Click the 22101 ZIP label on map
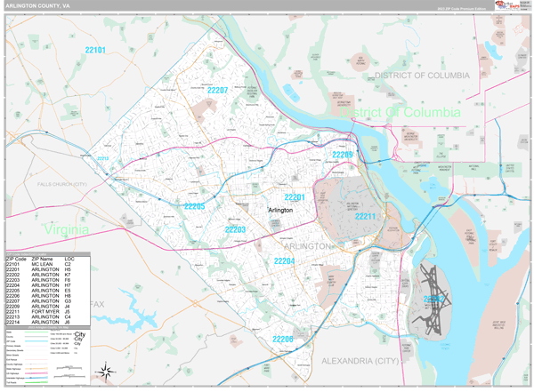 (x=94, y=51)
